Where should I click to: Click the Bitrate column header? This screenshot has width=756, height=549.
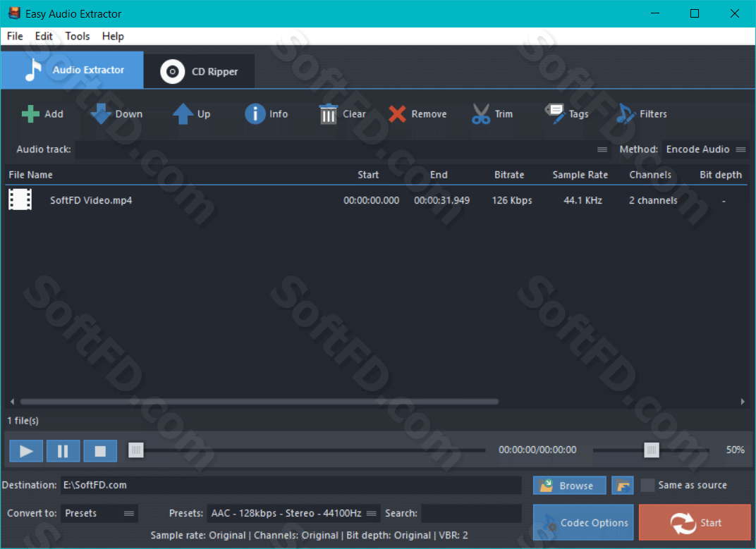[509, 175]
